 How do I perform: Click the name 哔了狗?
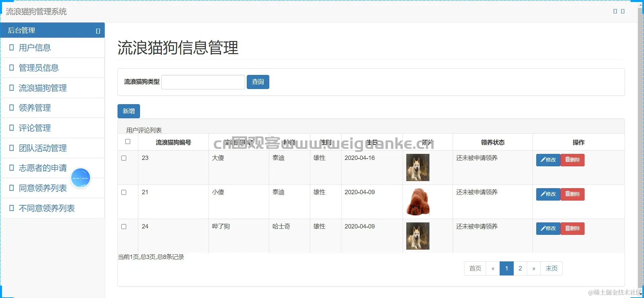(221, 226)
